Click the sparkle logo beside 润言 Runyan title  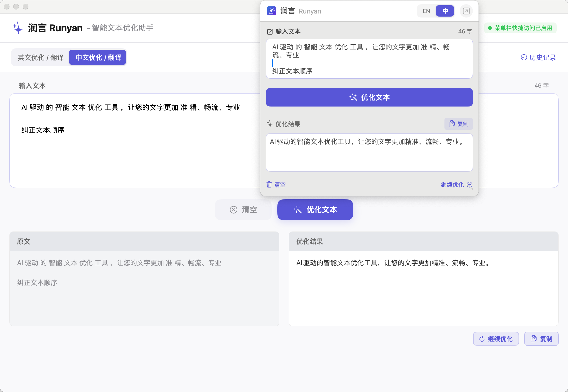point(18,28)
